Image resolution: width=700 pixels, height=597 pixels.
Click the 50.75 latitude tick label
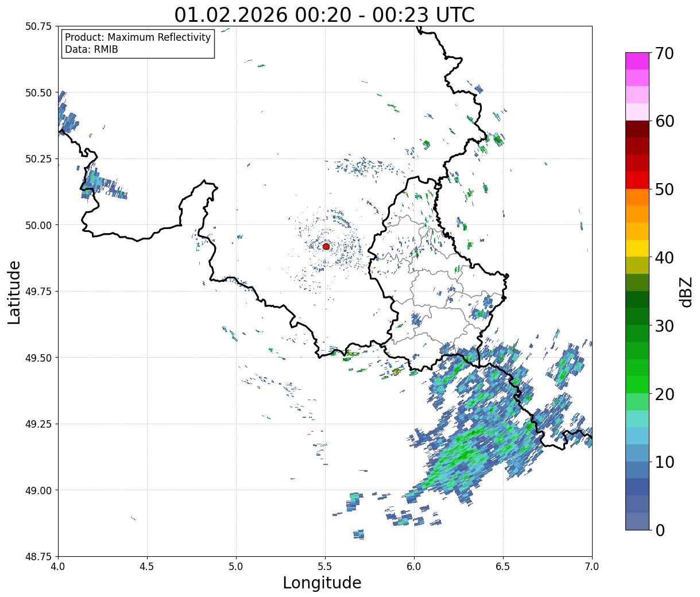coord(38,26)
